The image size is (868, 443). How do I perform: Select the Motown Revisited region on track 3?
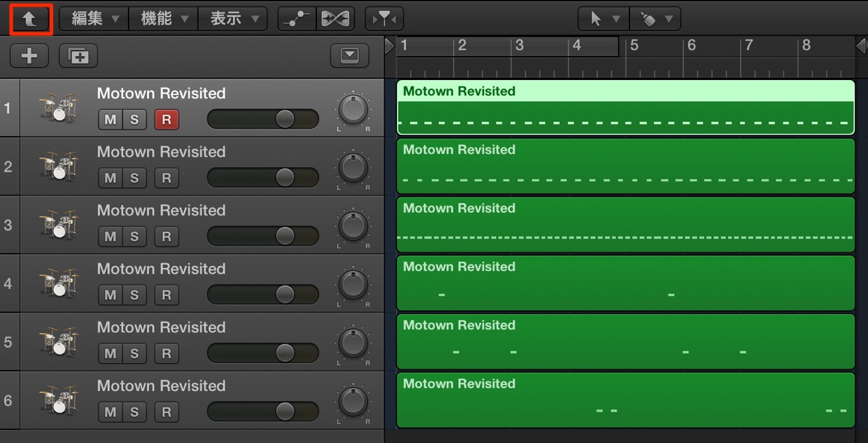click(x=626, y=224)
